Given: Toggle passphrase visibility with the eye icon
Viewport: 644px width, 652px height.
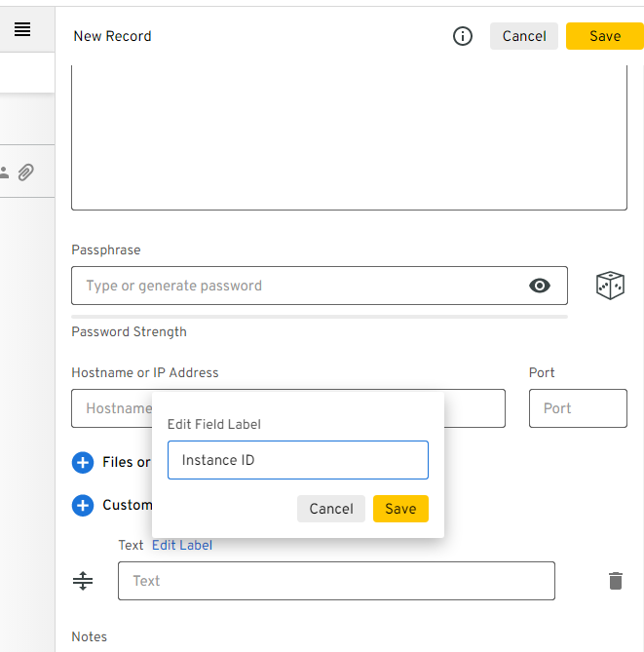Looking at the screenshot, I should click(x=539, y=286).
